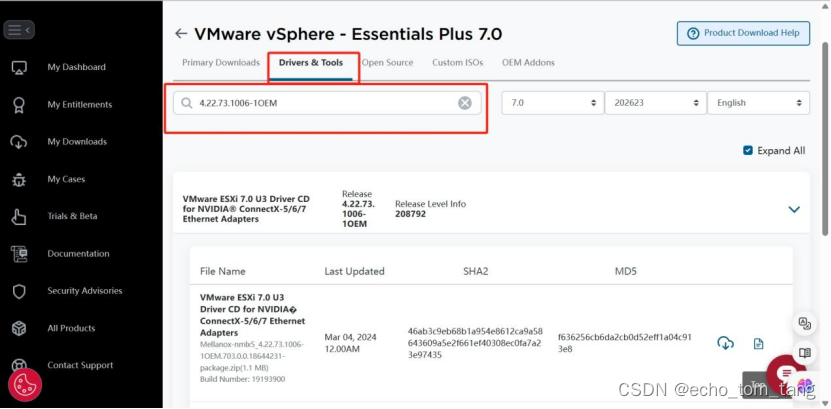Click the All Products cube icon
The height and width of the screenshot is (409, 831).
point(19,328)
